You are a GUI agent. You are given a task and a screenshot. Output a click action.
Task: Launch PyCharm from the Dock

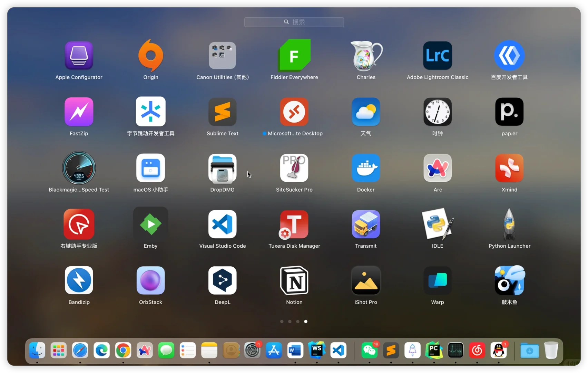[434, 351]
